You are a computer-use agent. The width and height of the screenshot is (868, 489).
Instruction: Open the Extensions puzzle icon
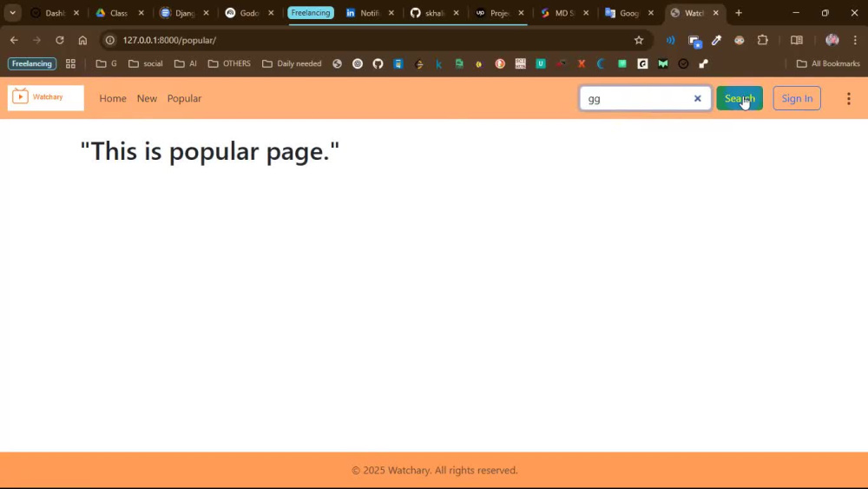coord(763,40)
